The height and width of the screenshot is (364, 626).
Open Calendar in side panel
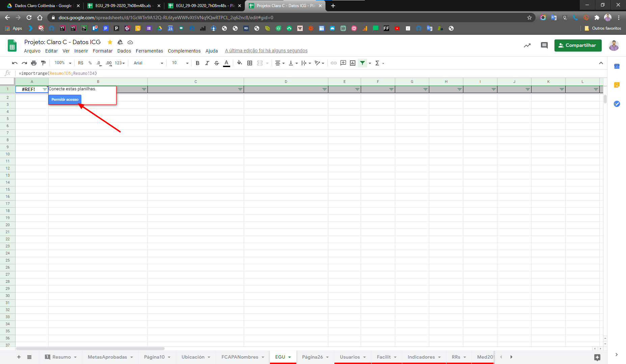[x=617, y=66]
